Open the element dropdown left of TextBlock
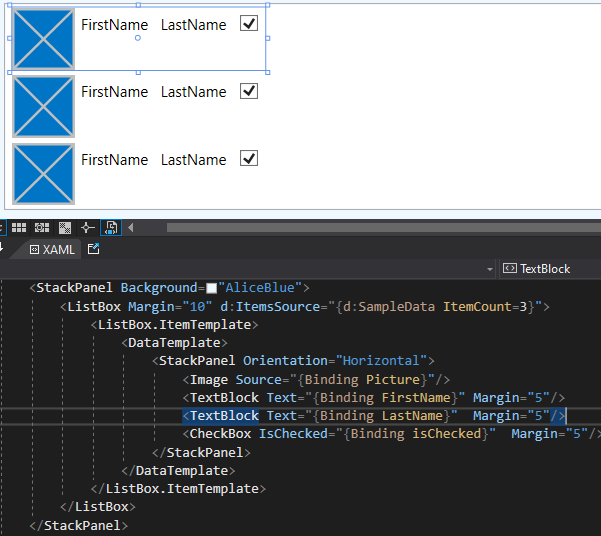 pyautogui.click(x=489, y=269)
